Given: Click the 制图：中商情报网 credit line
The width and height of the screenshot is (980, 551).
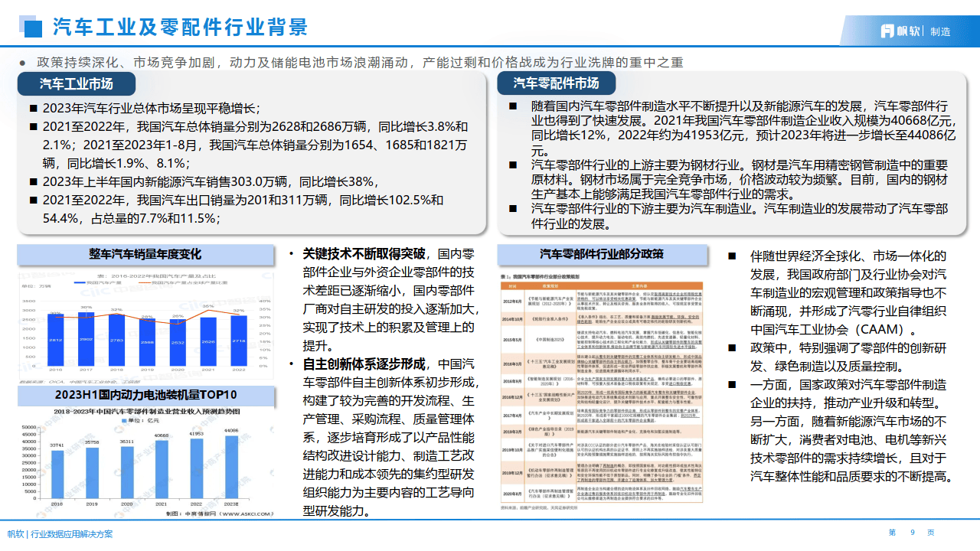Looking at the screenshot, I should click(220, 514).
